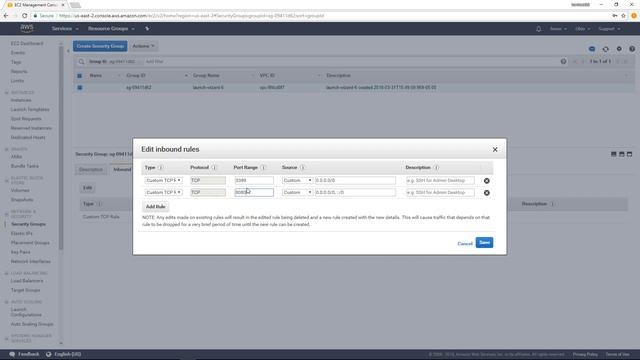Open Source dropdown for the first rule
This screenshot has height=360, width=640.
coord(297,180)
